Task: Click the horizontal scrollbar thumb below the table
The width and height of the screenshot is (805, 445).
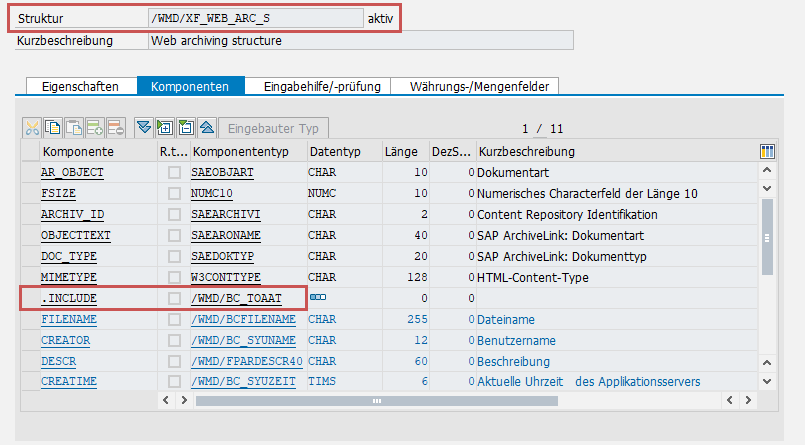Action: point(377,400)
